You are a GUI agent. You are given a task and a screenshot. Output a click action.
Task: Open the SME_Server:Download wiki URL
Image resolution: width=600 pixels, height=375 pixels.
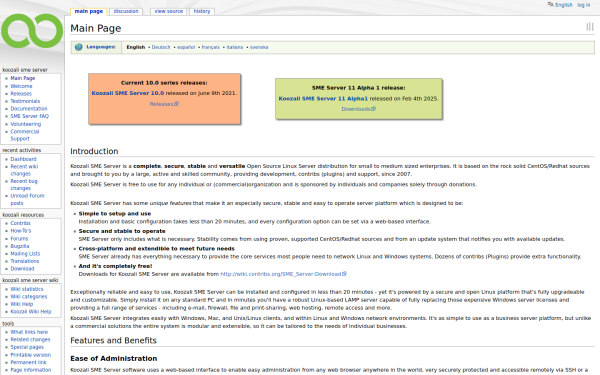[x=284, y=274]
